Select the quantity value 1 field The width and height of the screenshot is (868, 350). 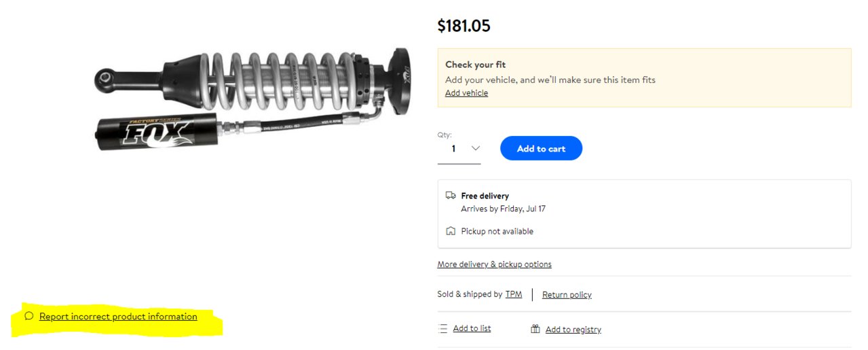pos(459,149)
